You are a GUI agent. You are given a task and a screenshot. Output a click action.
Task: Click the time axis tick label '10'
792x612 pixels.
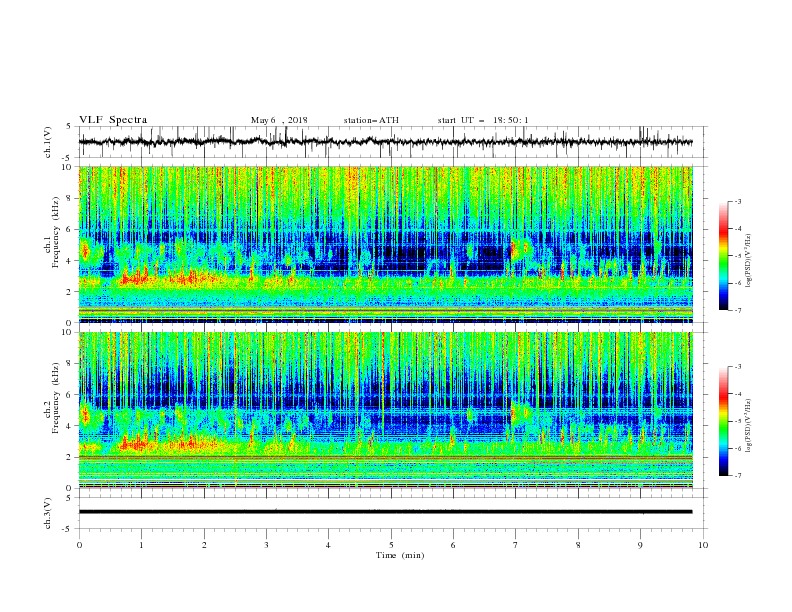[x=703, y=545]
